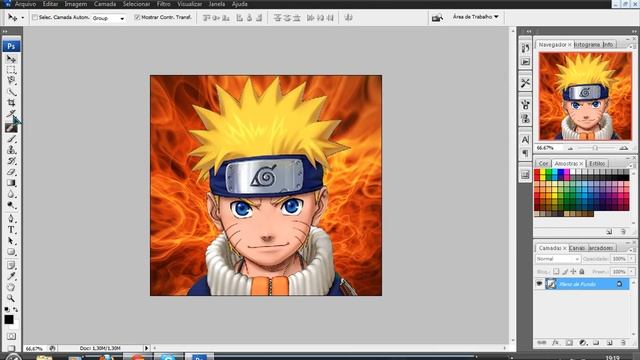This screenshot has height=360, width=640.
Task: Select the Slice tool
Action: (x=11, y=114)
